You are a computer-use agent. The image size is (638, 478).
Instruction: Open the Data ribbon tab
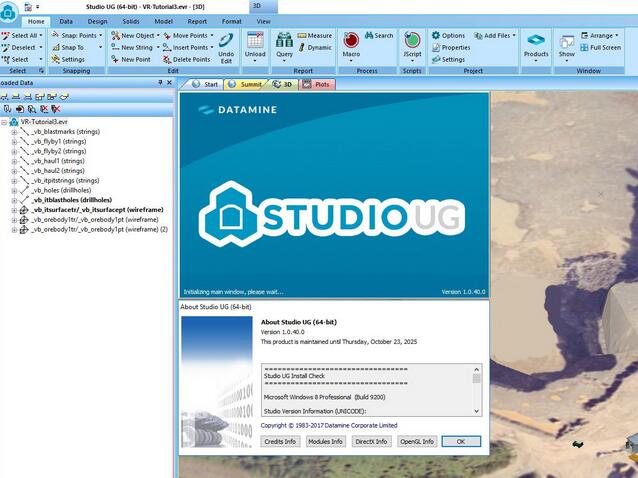[66, 22]
